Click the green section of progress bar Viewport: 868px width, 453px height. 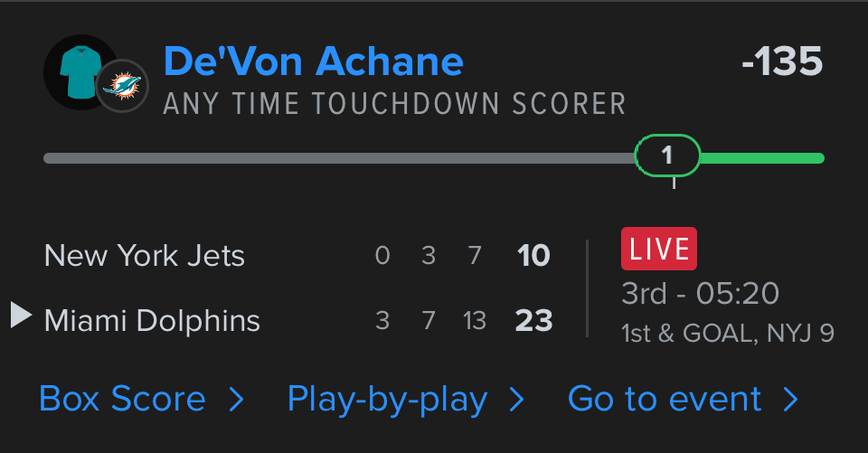click(761, 158)
